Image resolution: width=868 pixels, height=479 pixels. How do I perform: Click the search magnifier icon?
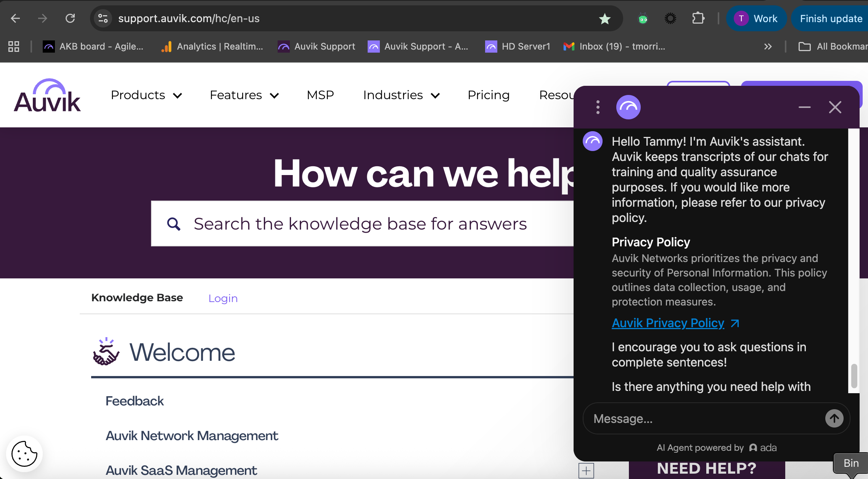pyautogui.click(x=174, y=224)
